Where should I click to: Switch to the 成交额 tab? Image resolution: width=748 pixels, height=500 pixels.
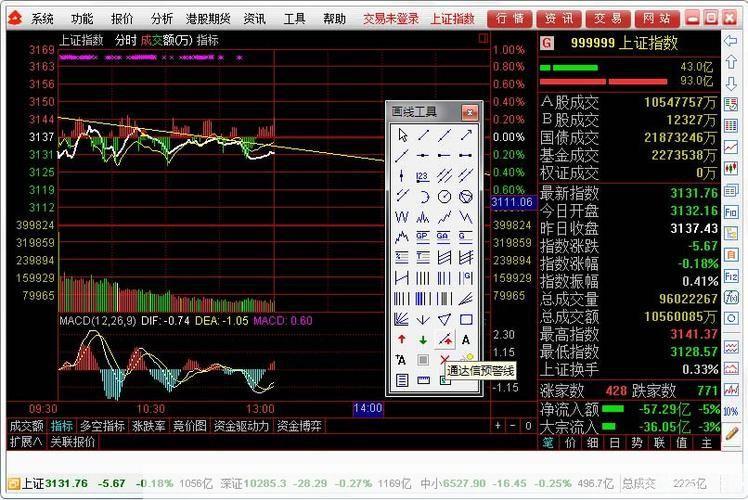[x=27, y=426]
